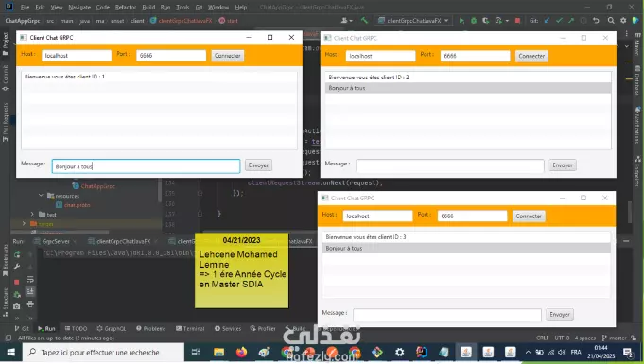Switch to the GrpcServer run tab
Screen dimensions: 644x364
(56, 242)
